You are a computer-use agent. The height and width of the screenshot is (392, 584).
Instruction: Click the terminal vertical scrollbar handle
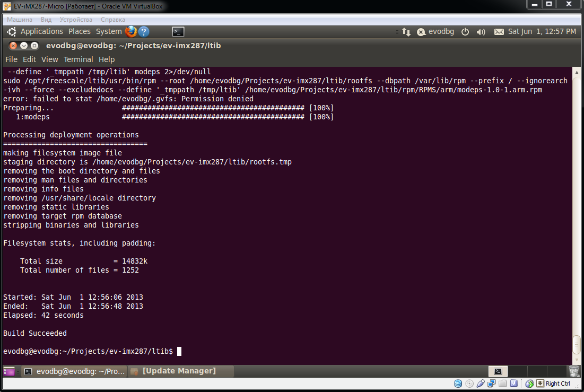point(577,345)
